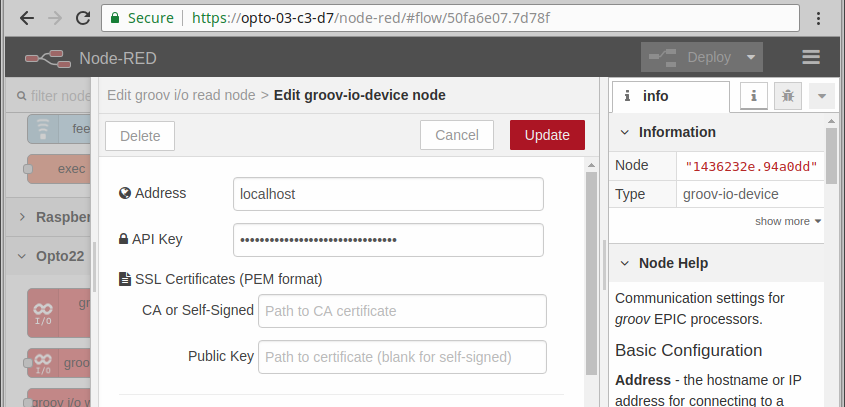Click the browser URL address bar
The width and height of the screenshot is (845, 407).
click(450, 18)
